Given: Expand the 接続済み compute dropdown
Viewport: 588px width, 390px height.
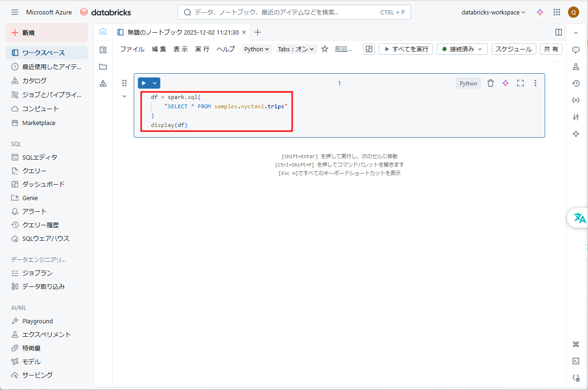Looking at the screenshot, I should pos(462,49).
